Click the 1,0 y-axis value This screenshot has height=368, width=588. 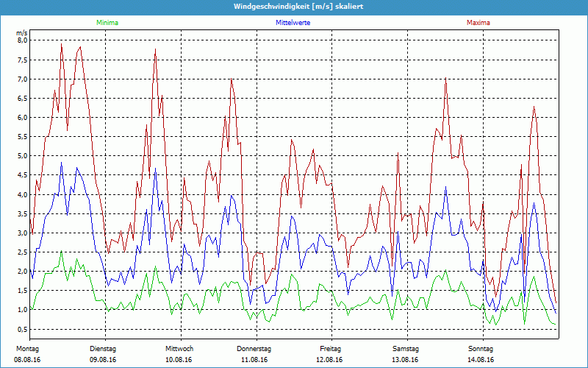[23, 309]
